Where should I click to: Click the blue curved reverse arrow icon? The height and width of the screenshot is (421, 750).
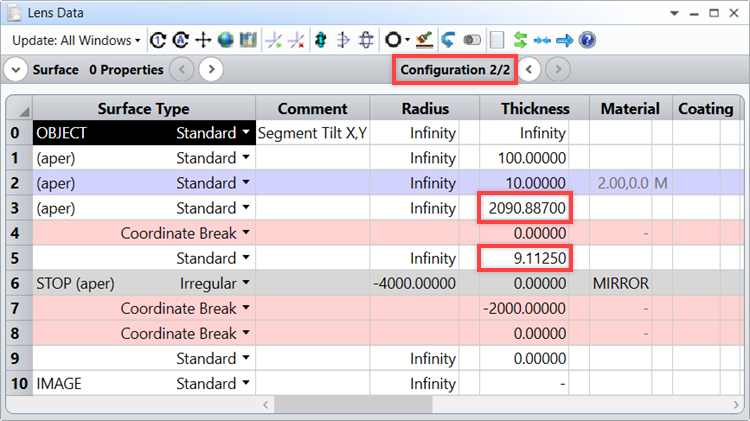pos(448,40)
